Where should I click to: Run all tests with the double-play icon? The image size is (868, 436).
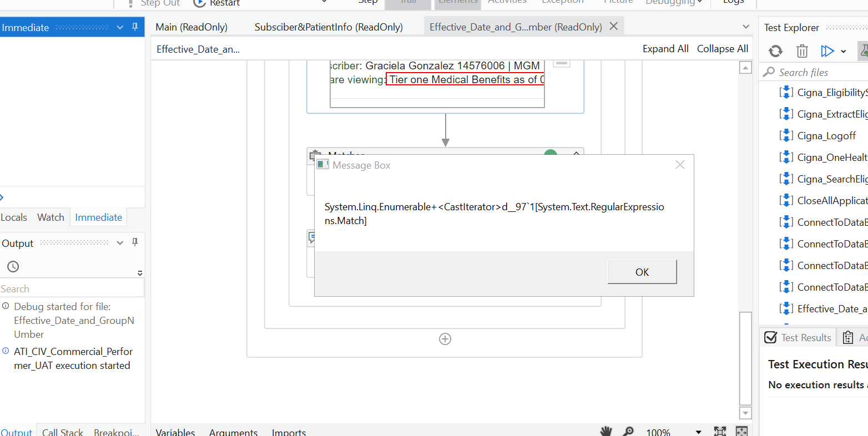pos(827,51)
